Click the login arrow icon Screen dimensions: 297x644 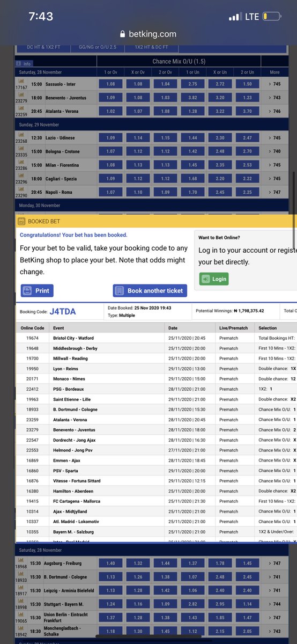click(206, 279)
